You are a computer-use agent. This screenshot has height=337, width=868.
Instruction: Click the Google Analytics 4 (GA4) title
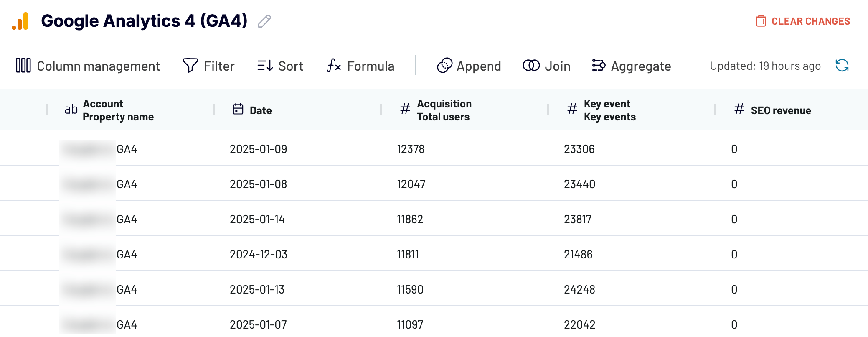point(144,21)
